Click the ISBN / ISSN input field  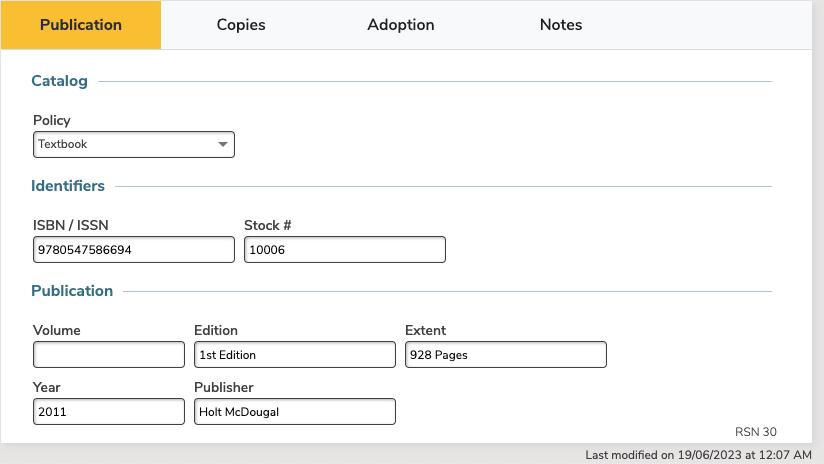pos(134,250)
